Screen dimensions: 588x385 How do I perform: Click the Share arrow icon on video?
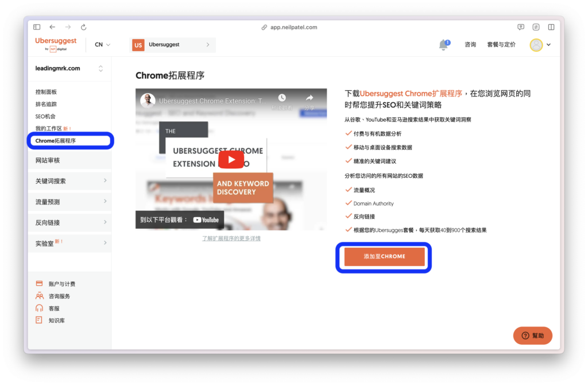[x=310, y=98]
